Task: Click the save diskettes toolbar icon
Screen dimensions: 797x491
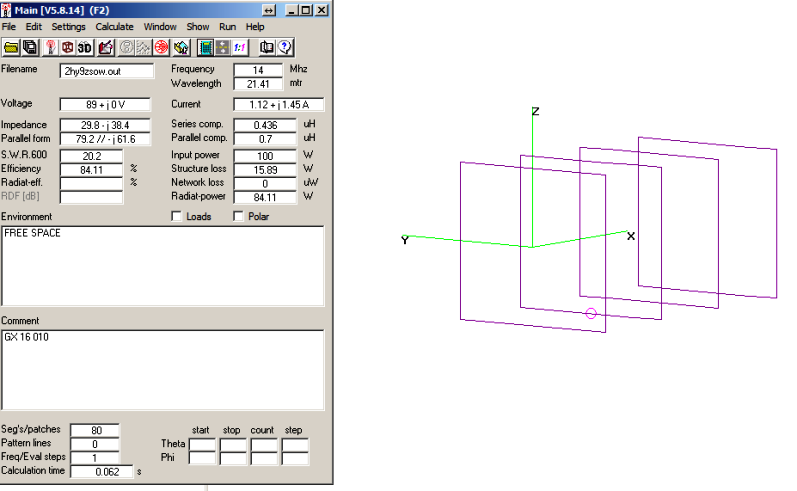Action: [30, 48]
